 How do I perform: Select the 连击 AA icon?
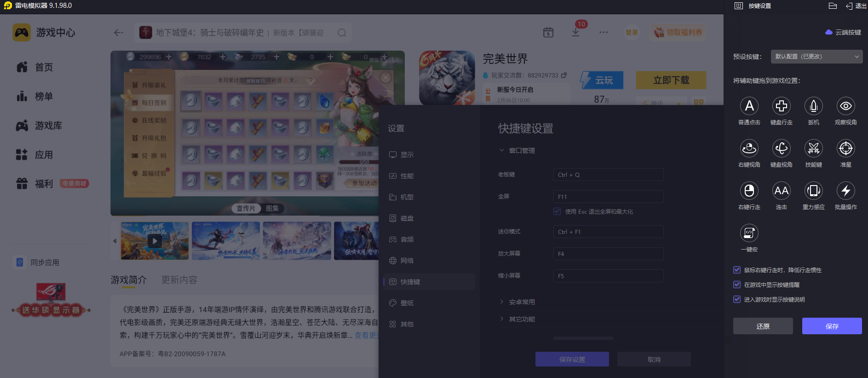[781, 191]
